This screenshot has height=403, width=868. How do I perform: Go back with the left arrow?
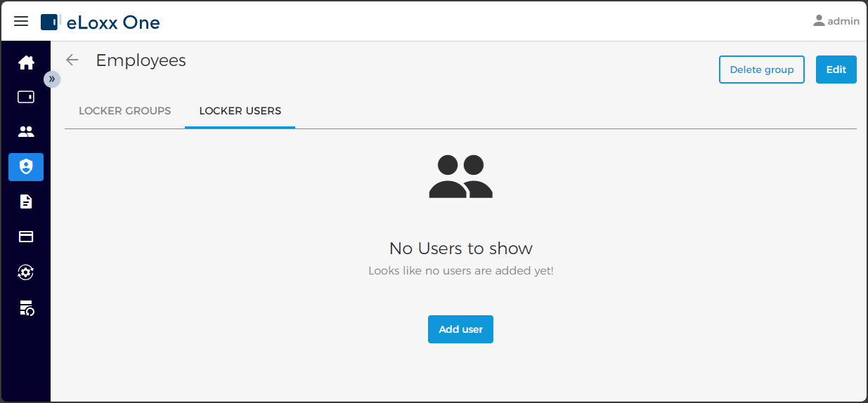[72, 60]
